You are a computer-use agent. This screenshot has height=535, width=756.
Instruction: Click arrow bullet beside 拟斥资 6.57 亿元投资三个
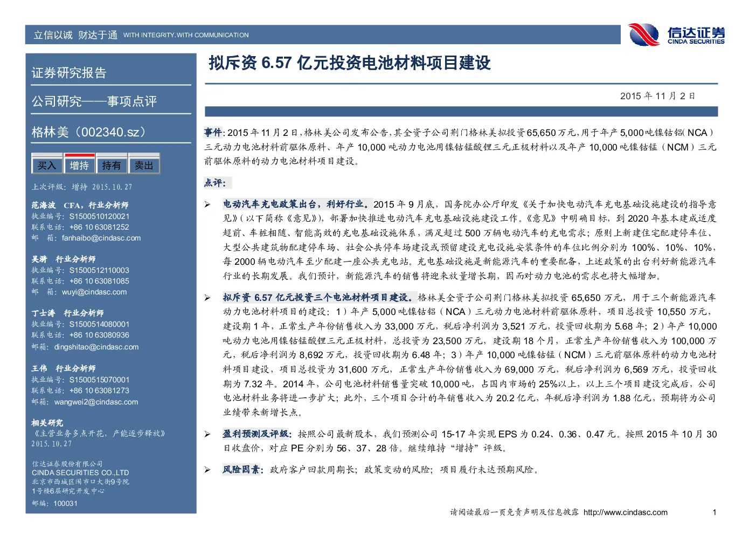coord(207,298)
